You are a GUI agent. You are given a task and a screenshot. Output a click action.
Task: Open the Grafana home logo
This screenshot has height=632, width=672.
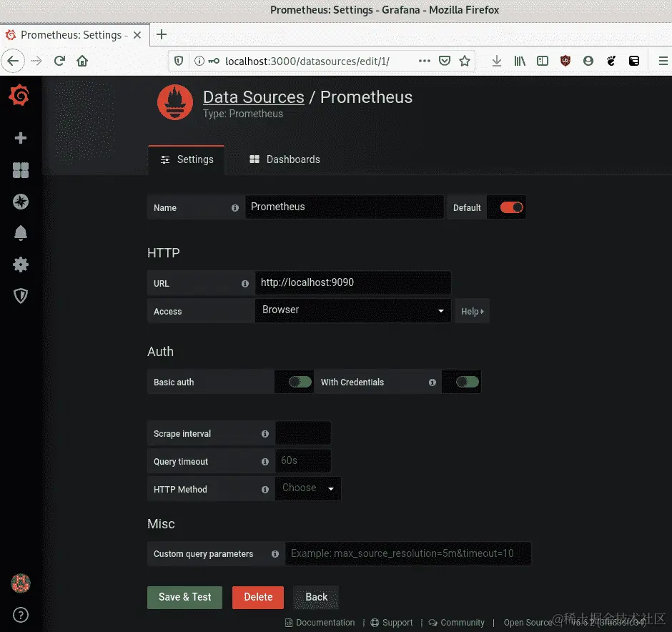tap(19, 95)
